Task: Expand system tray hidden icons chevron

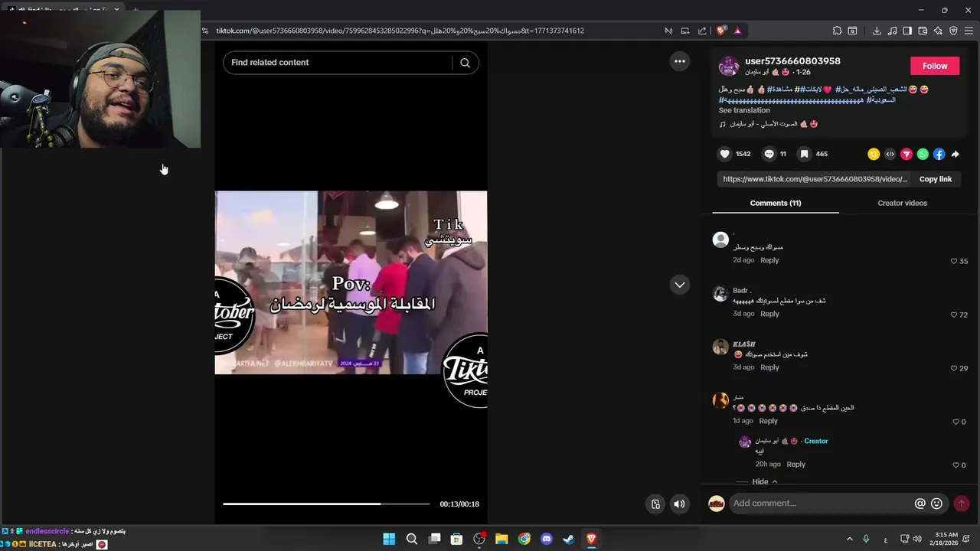Action: [849, 539]
